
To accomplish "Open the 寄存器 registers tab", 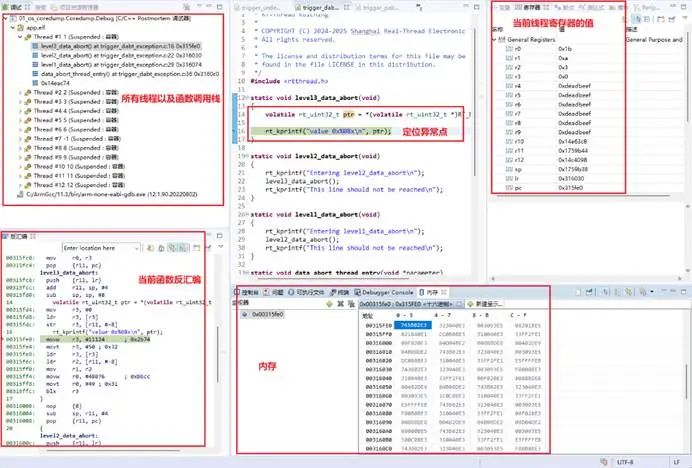I will pos(531,8).
